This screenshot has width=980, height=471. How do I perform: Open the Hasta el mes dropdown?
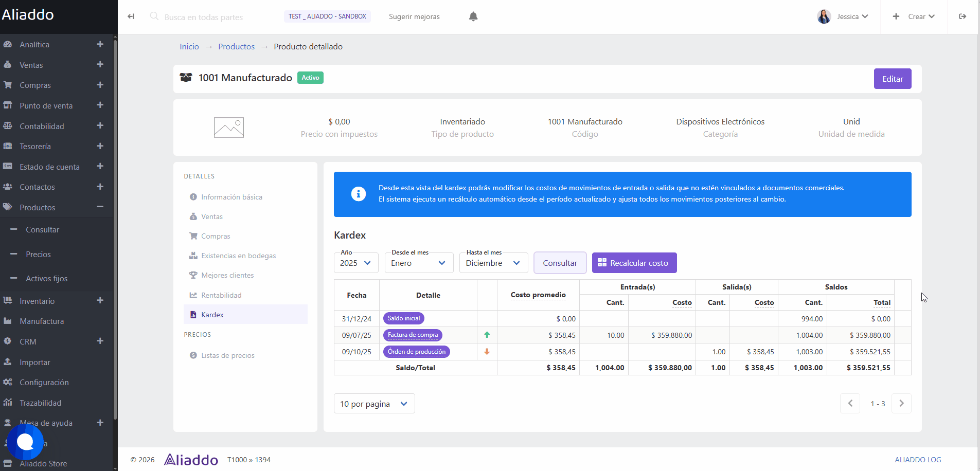pyautogui.click(x=493, y=263)
